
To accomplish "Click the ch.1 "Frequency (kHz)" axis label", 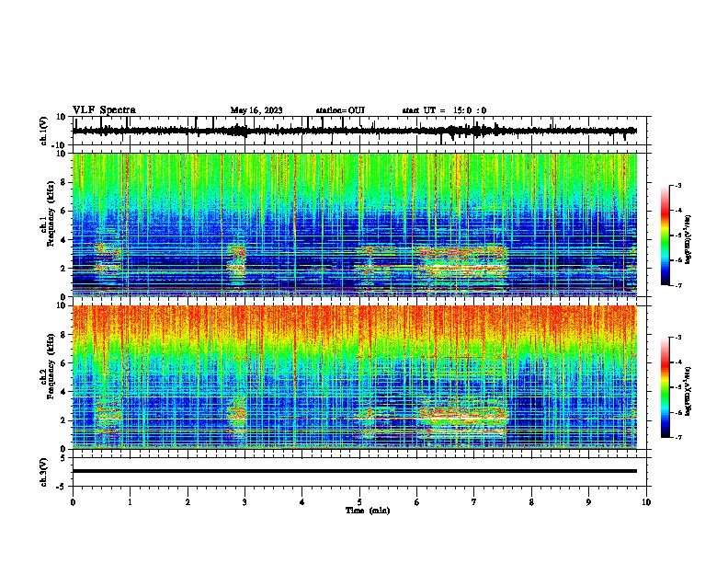I will (51, 213).
